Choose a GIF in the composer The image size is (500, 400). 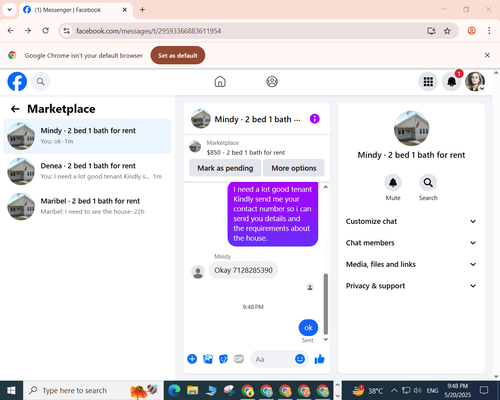(239, 359)
